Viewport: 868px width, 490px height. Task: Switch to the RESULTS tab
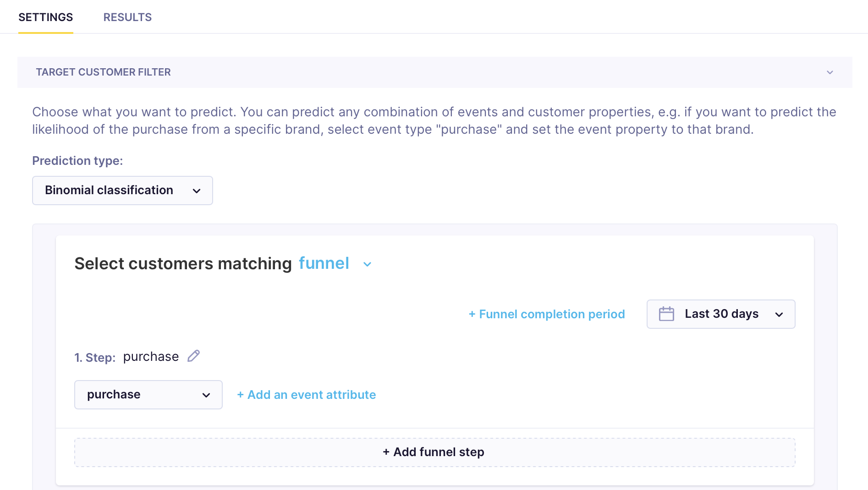(x=127, y=17)
